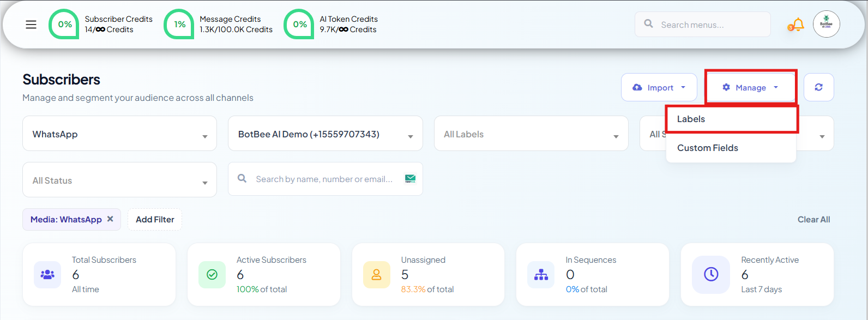
Task: Open the Import dropdown button
Action: click(659, 87)
